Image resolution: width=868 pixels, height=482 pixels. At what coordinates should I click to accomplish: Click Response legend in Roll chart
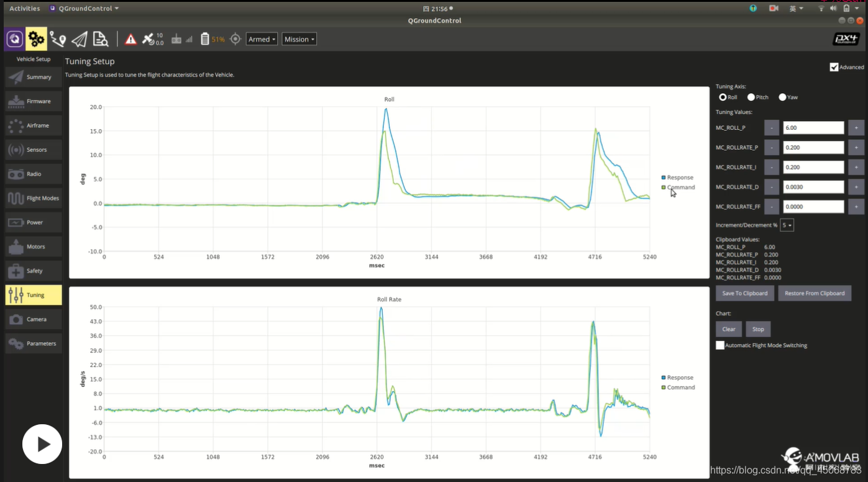pyautogui.click(x=677, y=178)
